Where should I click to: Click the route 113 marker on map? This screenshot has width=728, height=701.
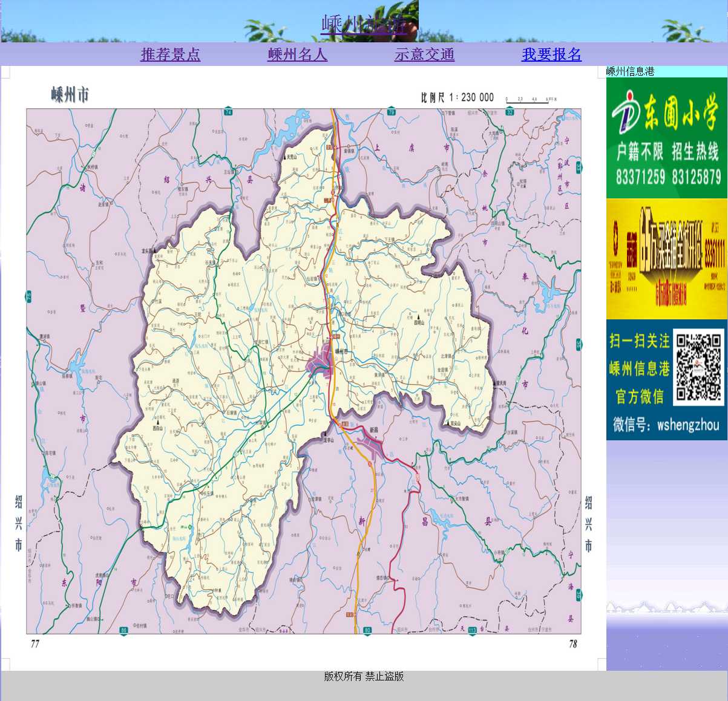(472, 630)
